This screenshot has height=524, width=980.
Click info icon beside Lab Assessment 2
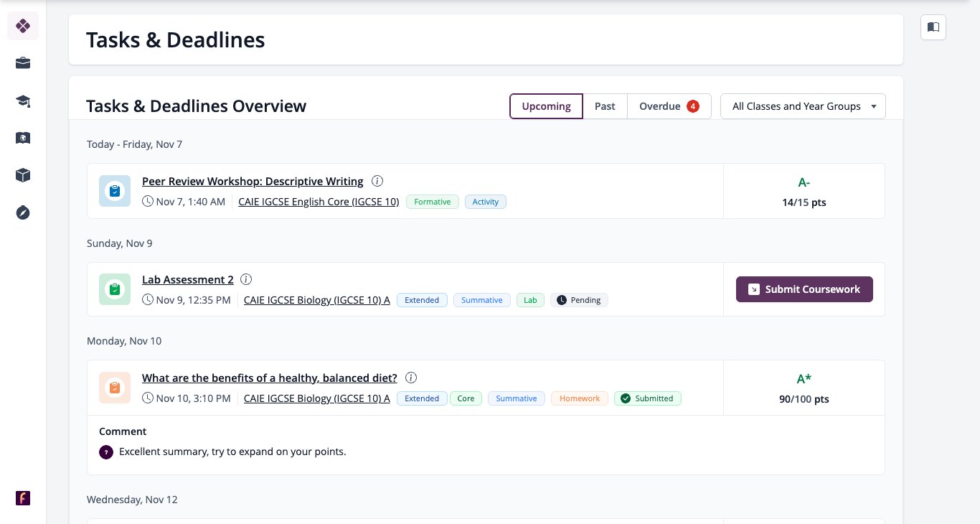tap(246, 279)
